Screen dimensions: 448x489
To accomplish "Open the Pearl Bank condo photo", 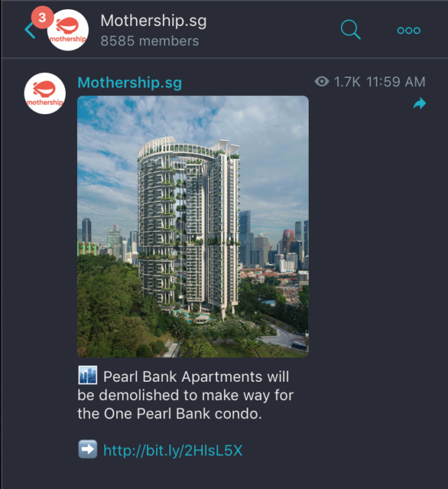I will click(192, 226).
